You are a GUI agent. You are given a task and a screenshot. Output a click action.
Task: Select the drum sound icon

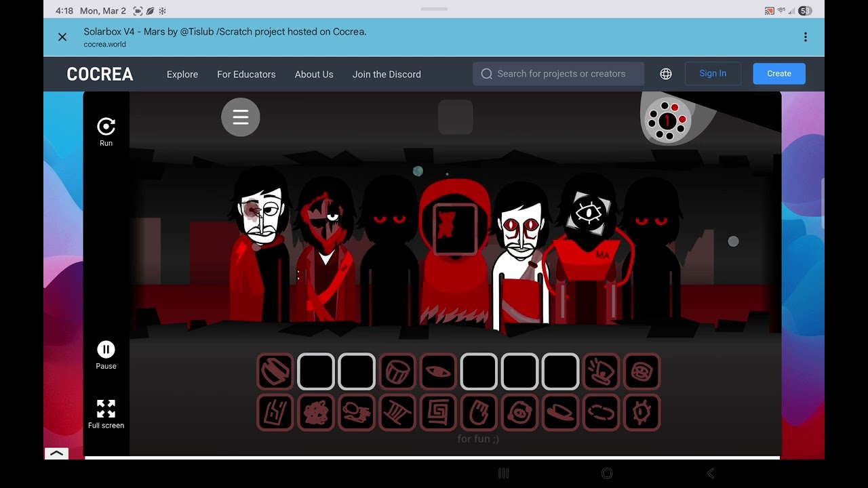[x=397, y=371]
